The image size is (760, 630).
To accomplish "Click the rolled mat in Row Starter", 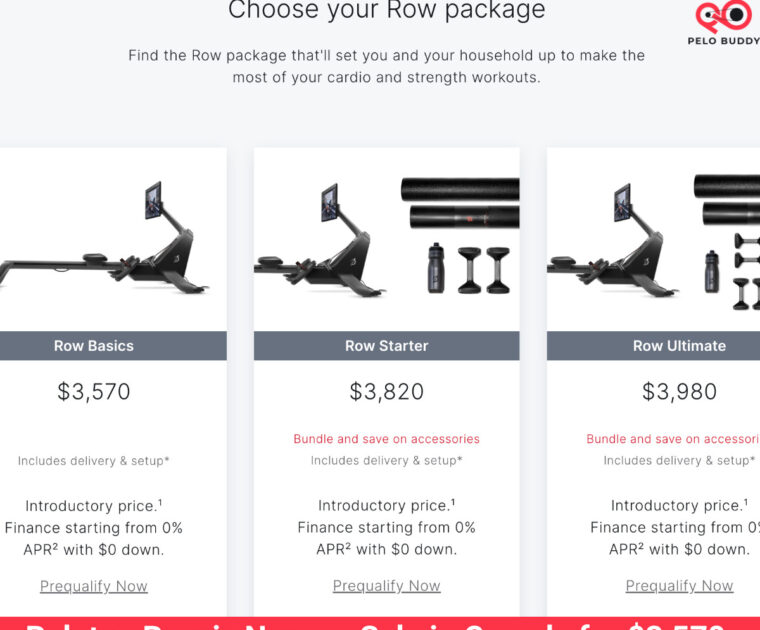I will click(x=460, y=191).
